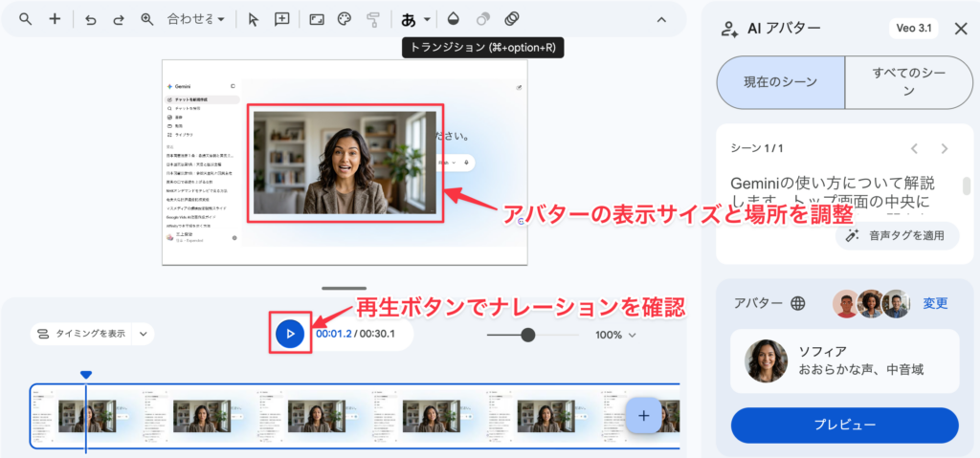Click the canvas frame size icon in toolbar

point(318,19)
